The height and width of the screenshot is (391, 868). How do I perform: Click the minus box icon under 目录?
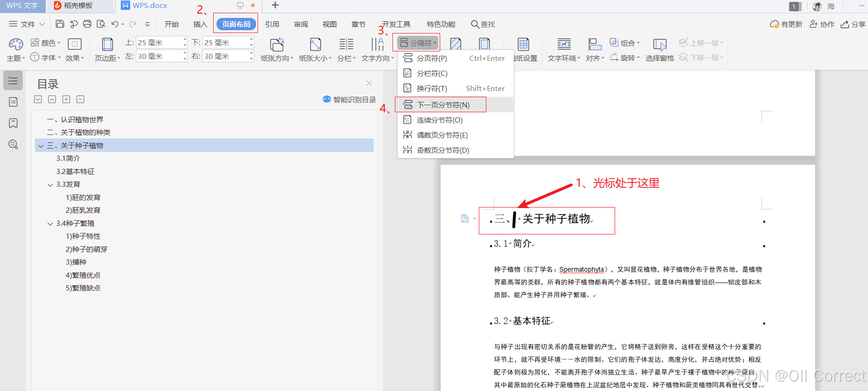(x=81, y=99)
